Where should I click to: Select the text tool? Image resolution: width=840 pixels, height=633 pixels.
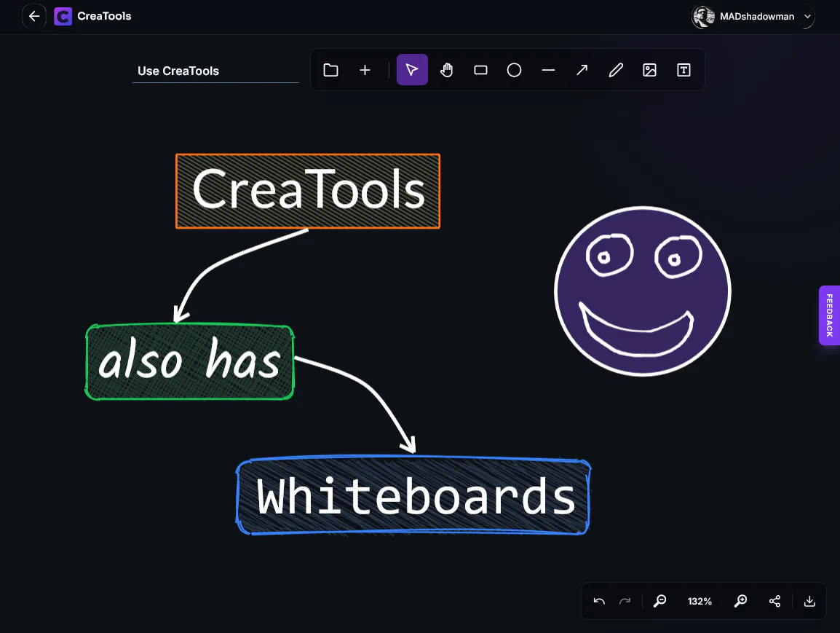pyautogui.click(x=684, y=70)
